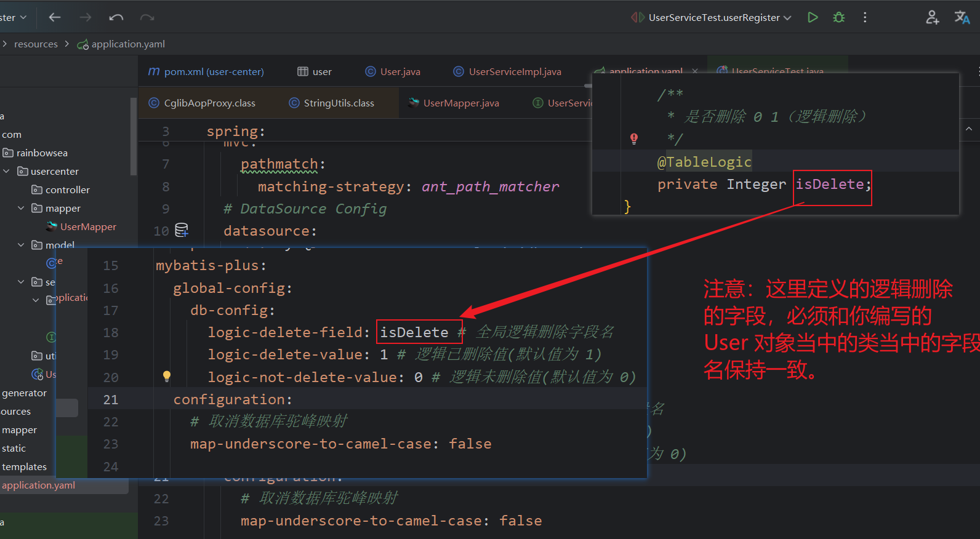
Task: Click the Redo toolbar icon
Action: [x=147, y=17]
